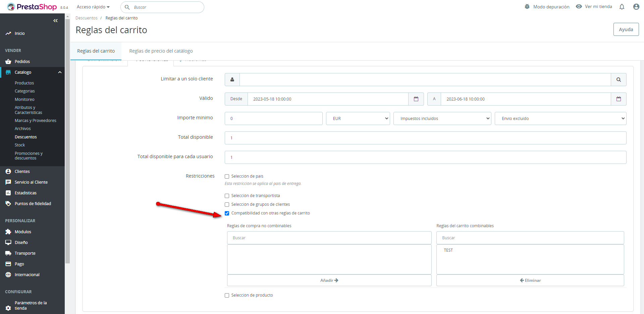The image size is (644, 314).
Task: Open Marcas y Proveedores in the sidebar
Action: (x=36, y=121)
